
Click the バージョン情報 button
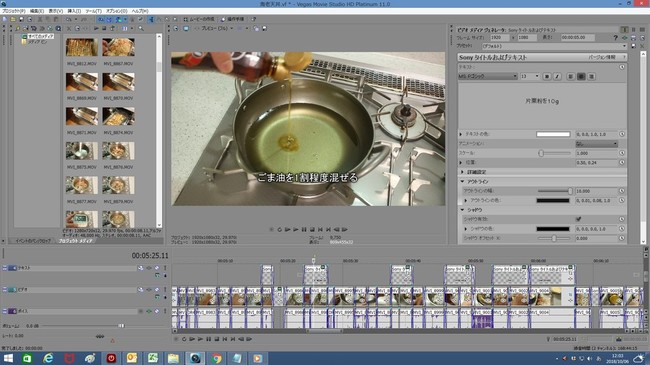coord(602,57)
